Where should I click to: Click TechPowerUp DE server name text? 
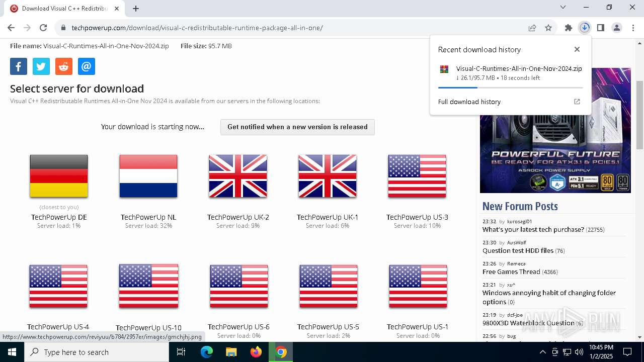click(x=59, y=217)
